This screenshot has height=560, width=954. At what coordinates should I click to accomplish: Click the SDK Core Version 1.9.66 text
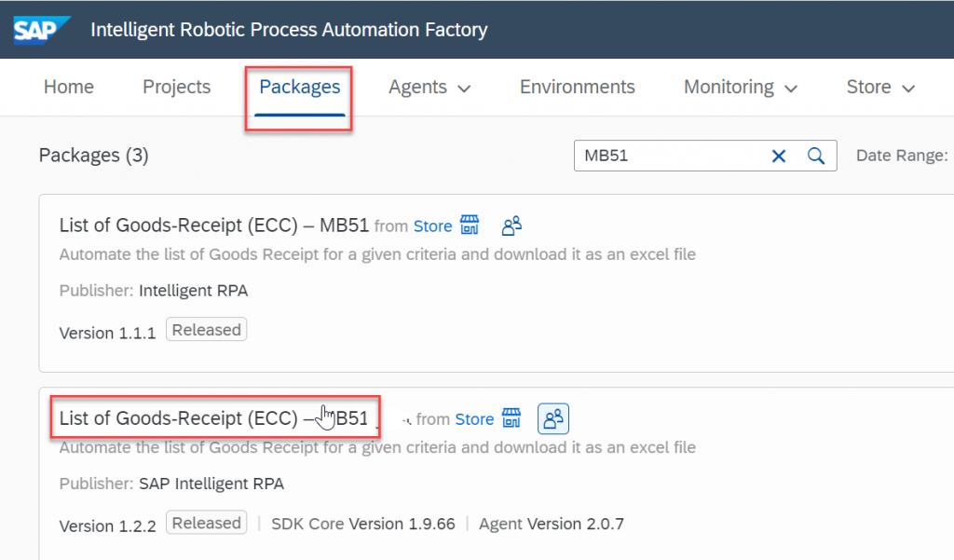(363, 524)
